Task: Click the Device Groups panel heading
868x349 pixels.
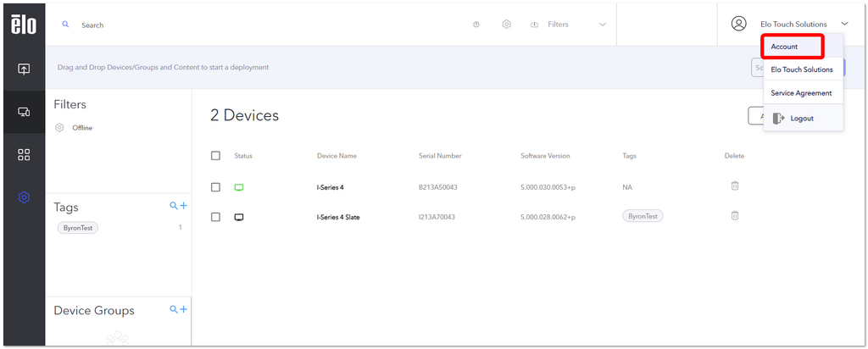Action: pos(94,310)
